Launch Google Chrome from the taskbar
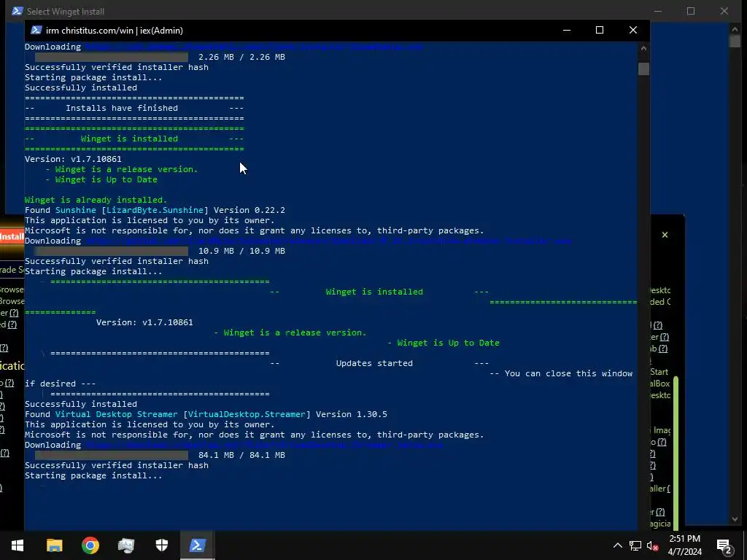The image size is (747, 560). coord(90,545)
